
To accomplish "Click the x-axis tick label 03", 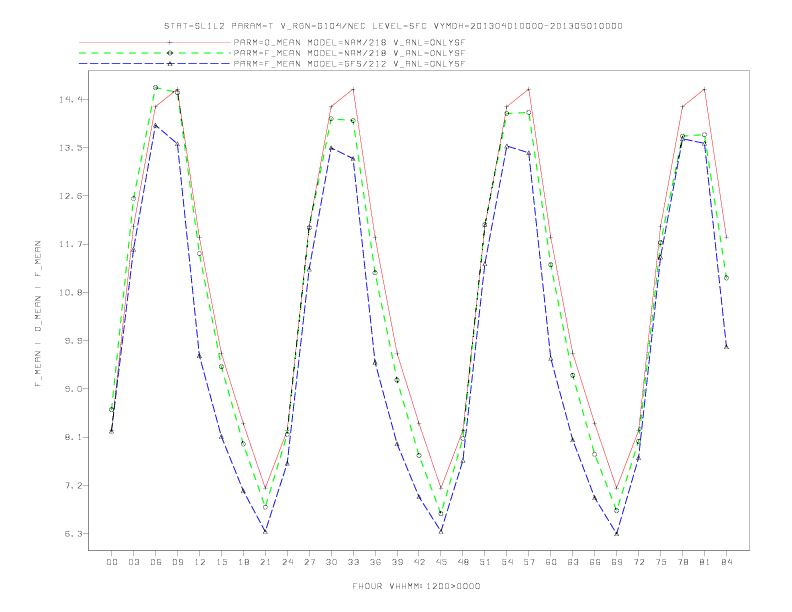I will [133, 562].
